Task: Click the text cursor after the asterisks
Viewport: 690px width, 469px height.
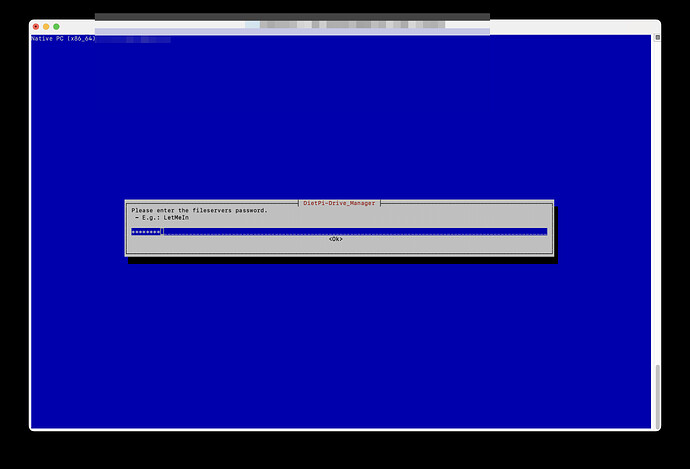Action: pos(163,231)
